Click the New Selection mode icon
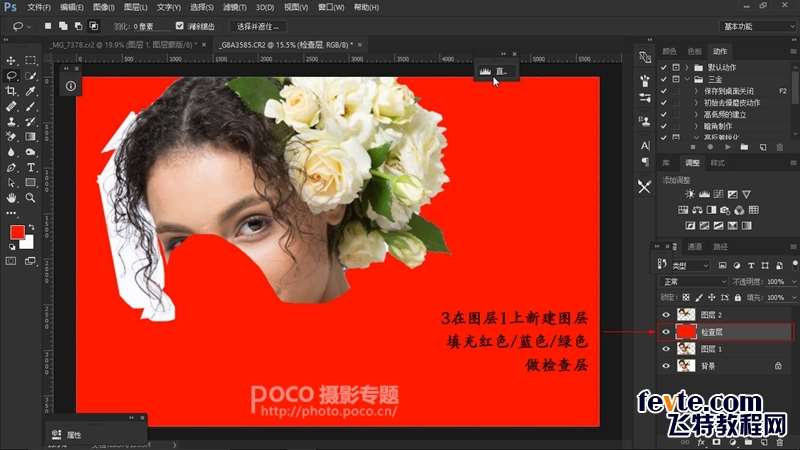The height and width of the screenshot is (450, 800). 47,26
